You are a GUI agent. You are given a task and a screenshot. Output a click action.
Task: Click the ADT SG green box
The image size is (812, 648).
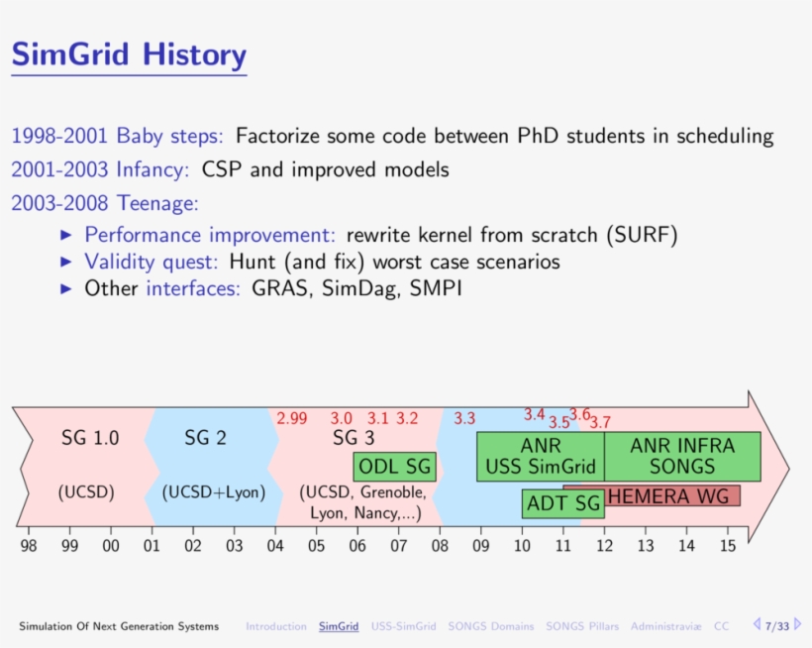[563, 503]
